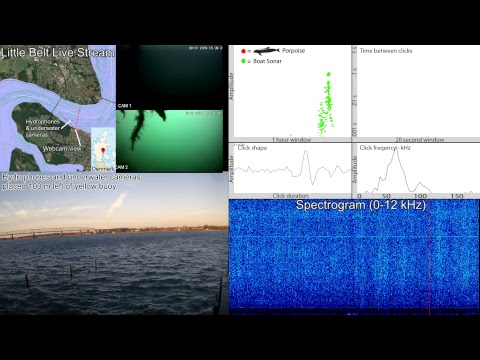
Task: Click the 'Click shape' plot title
Action: (252, 148)
